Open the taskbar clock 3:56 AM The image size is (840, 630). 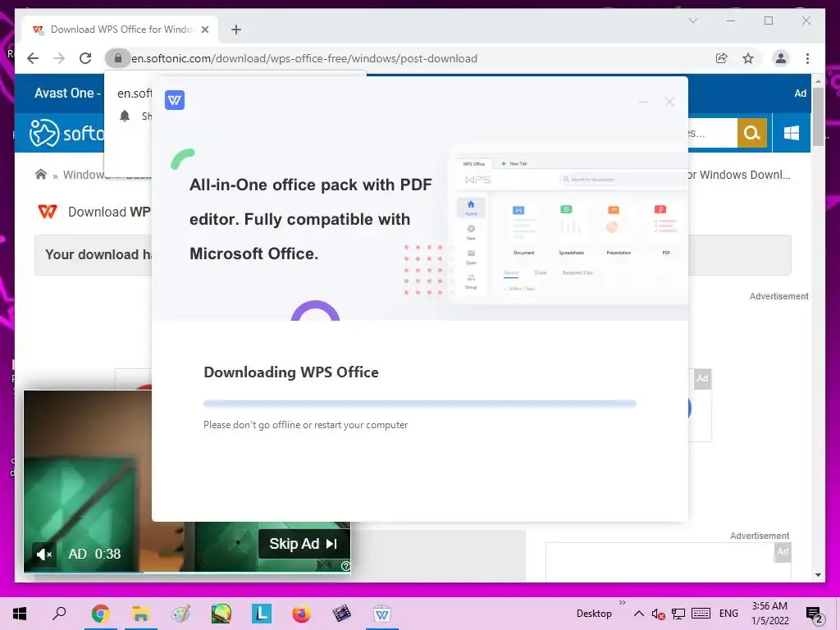click(769, 614)
